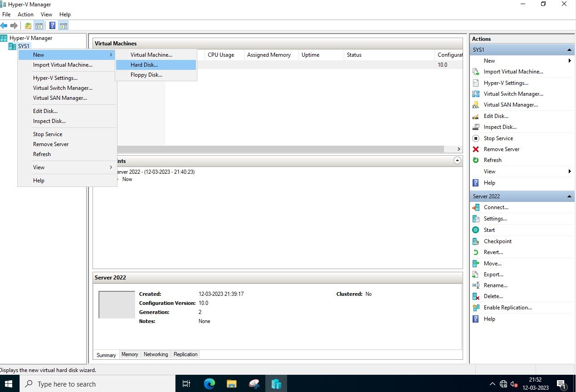
Task: Click Checkpoint in the Server 2022 actions
Action: [x=498, y=241]
